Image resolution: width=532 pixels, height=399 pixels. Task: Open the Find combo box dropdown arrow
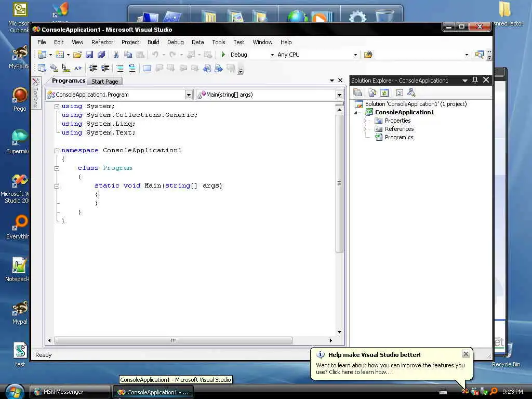click(467, 55)
